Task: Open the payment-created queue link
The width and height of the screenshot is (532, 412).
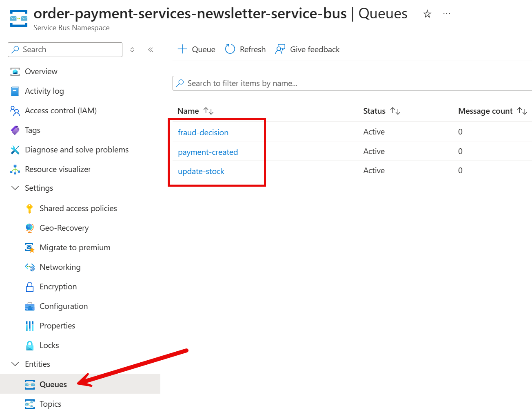Action: [208, 152]
